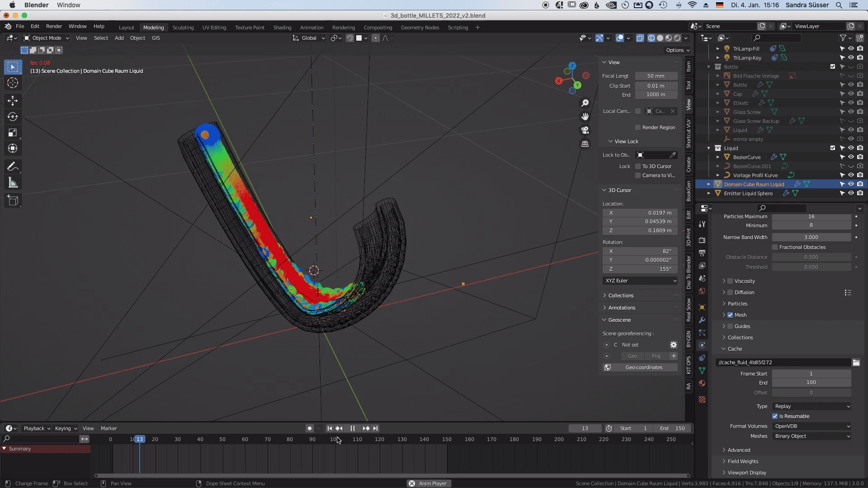
Task: Select the Transform tool
Action: click(x=13, y=148)
